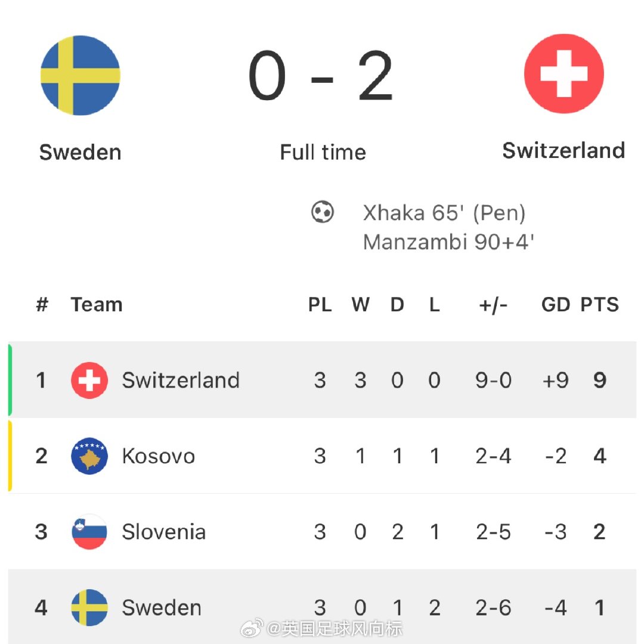Open Switzerland team name under header flag
Viewport: 644px width, 644px height.
pyautogui.click(x=564, y=150)
